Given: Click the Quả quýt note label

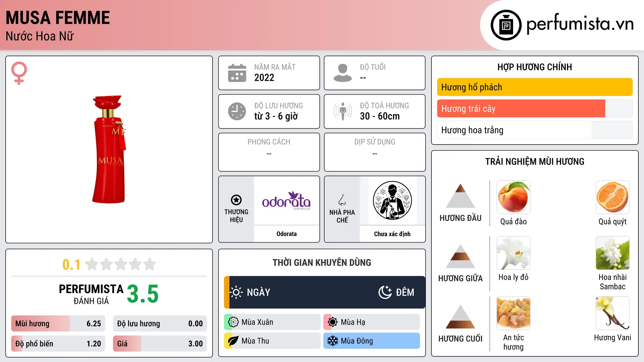Looking at the screenshot, I should point(613,222).
